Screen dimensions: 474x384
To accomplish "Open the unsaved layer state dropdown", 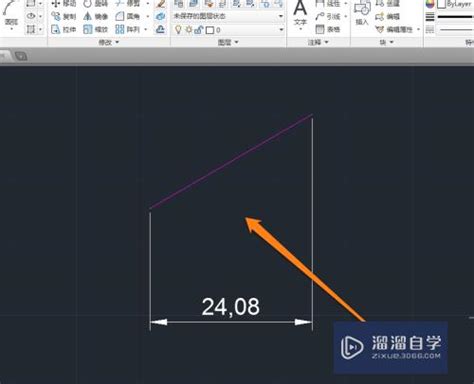I will tap(228, 16).
